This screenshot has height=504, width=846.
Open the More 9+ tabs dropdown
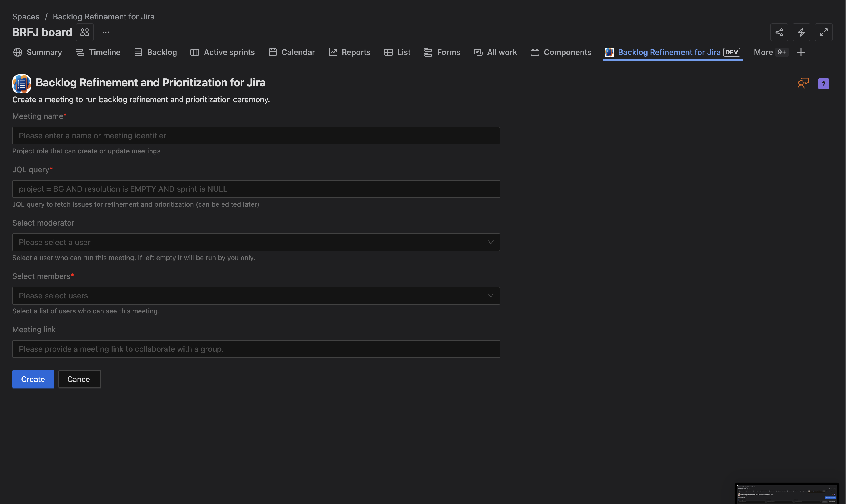coord(770,52)
